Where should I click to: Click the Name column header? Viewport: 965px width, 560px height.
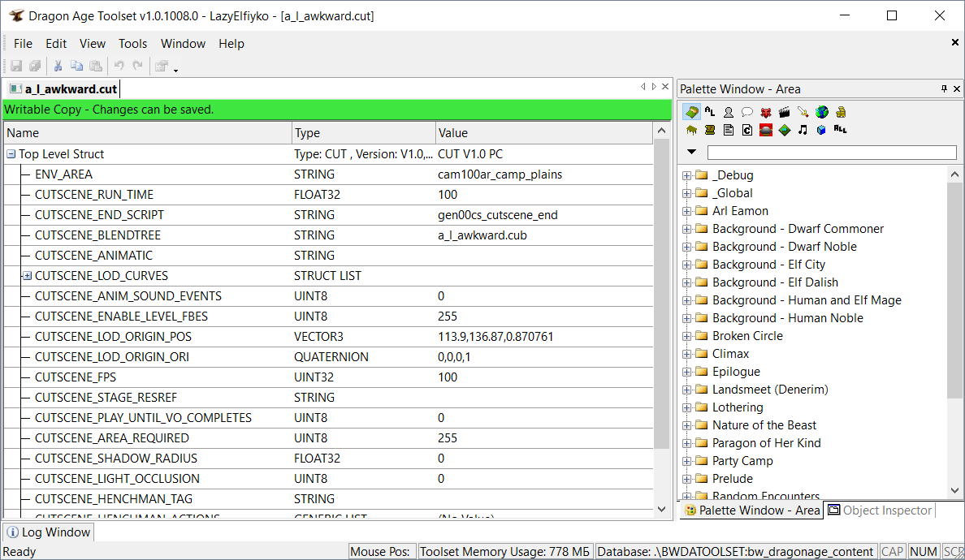tap(148, 133)
